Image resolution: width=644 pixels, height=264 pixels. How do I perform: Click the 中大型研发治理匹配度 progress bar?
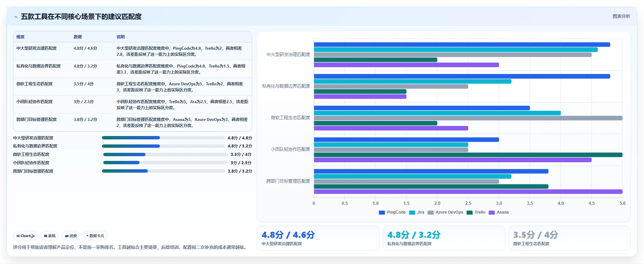pyautogui.click(x=163, y=138)
